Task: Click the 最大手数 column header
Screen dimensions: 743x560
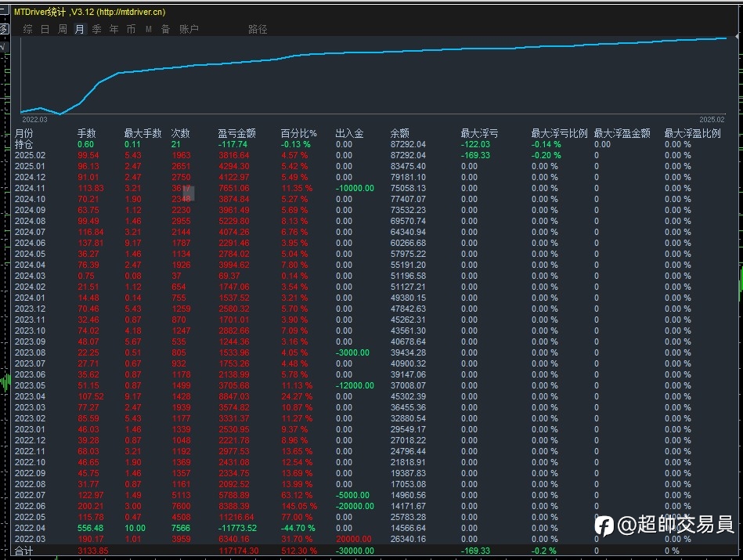Action: click(x=142, y=133)
